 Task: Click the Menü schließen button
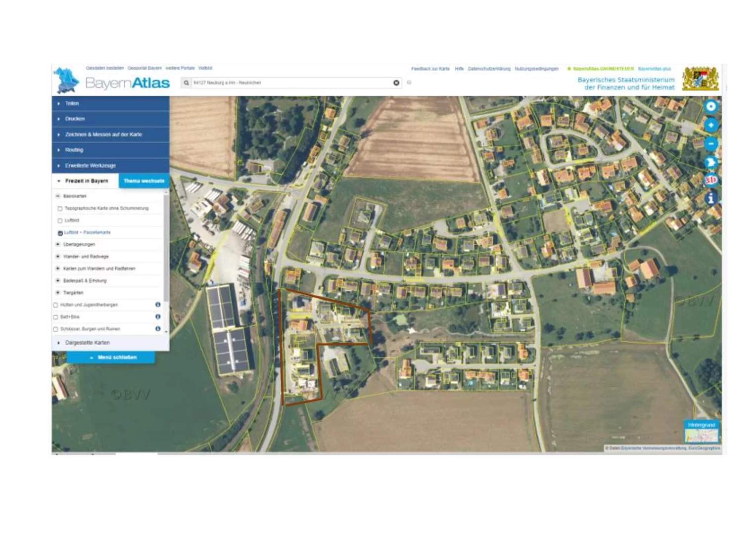click(111, 357)
